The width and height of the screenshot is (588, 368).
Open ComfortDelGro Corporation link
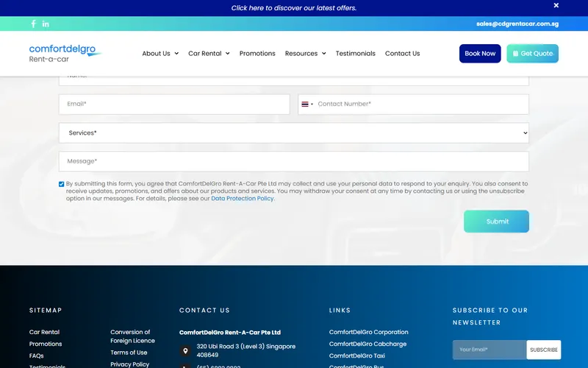(x=369, y=332)
